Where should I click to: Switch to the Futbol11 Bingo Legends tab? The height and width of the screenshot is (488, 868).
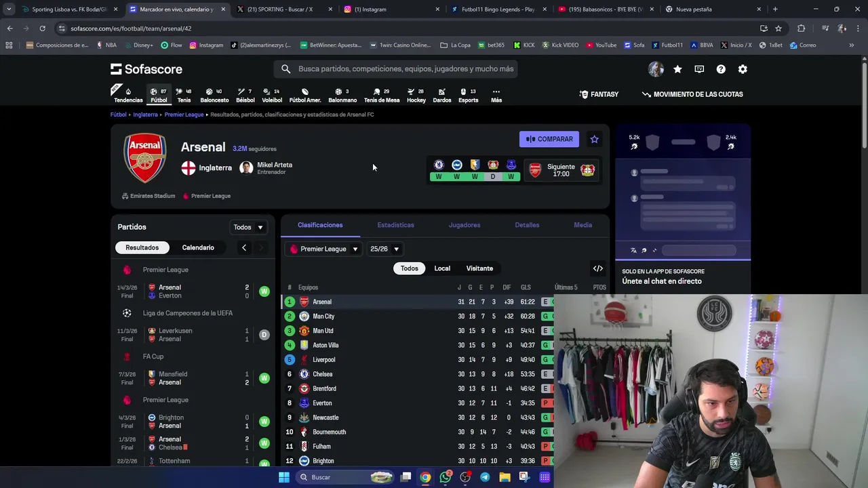tap(498, 9)
